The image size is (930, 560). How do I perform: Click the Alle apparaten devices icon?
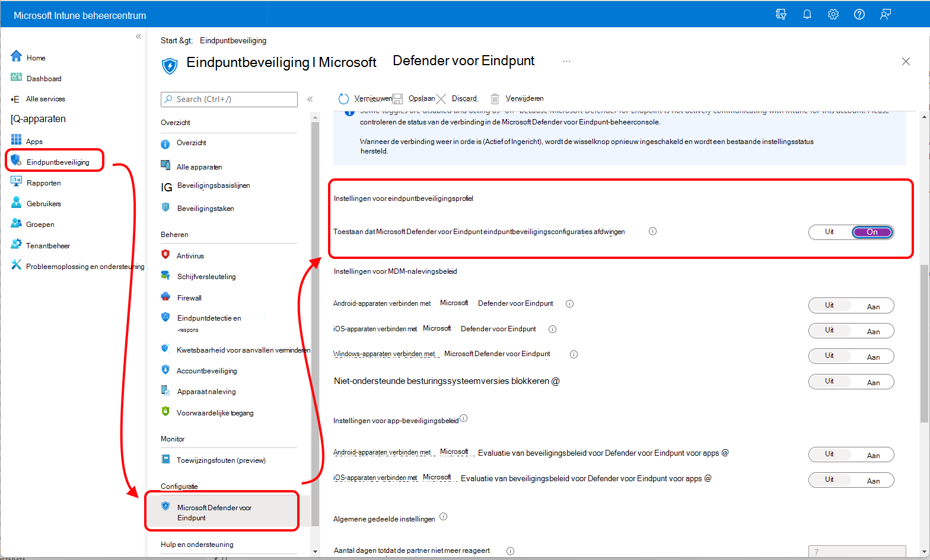point(165,165)
